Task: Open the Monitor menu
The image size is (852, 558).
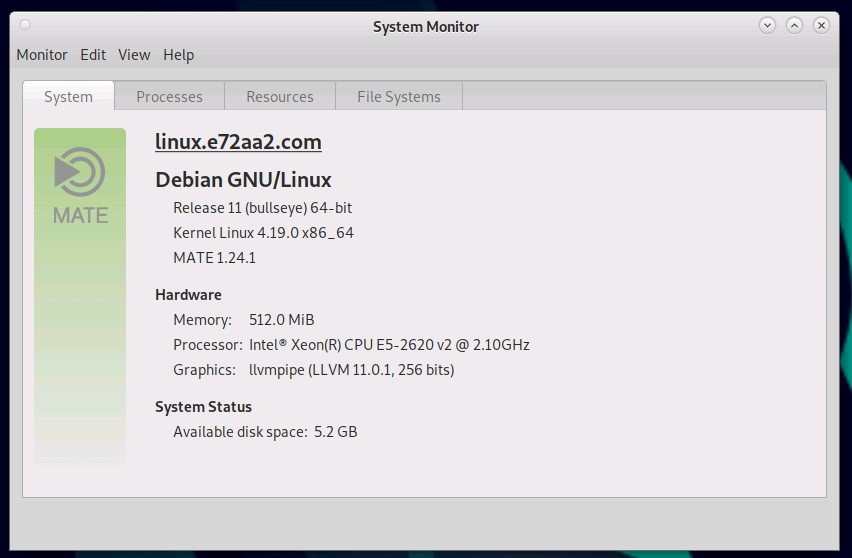Action: (x=42, y=55)
